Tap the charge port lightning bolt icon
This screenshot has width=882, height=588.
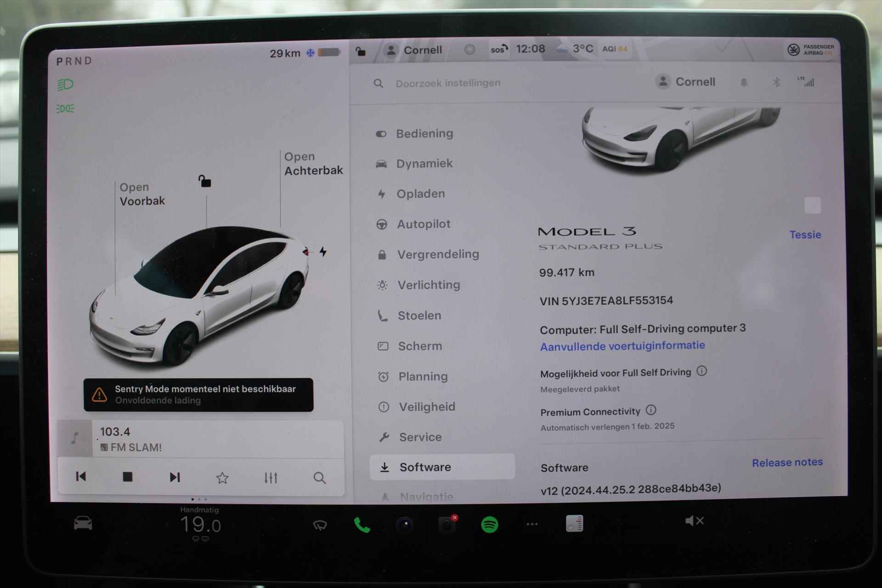pos(323,251)
